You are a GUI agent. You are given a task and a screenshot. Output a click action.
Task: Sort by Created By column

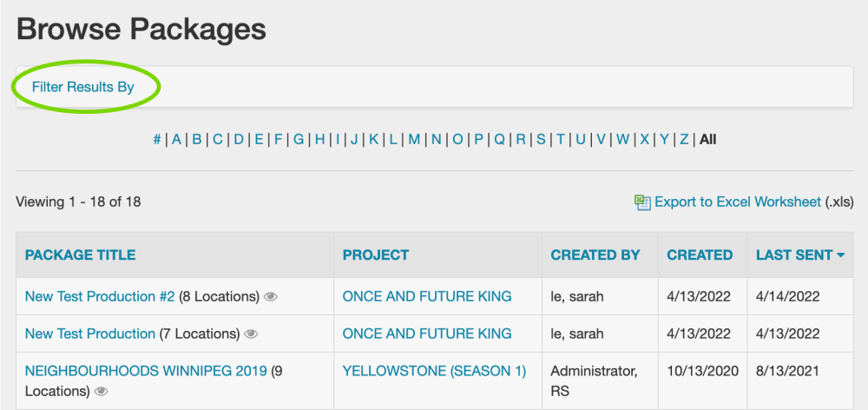click(x=595, y=255)
